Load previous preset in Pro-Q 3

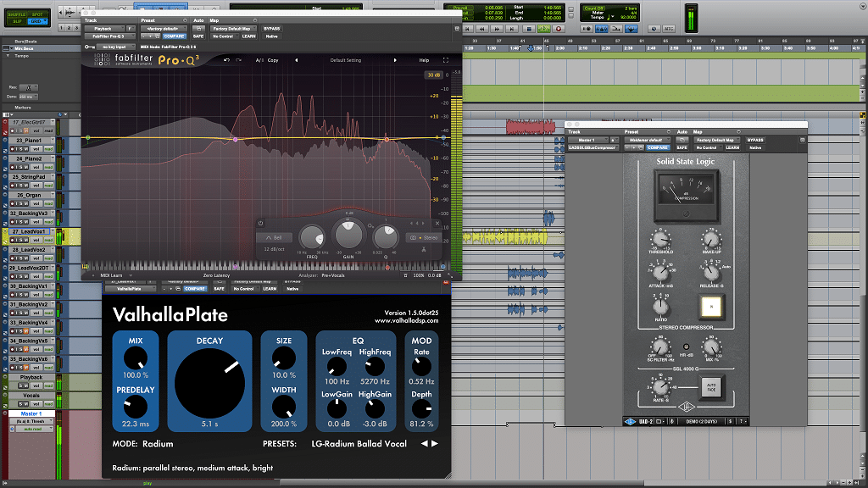click(x=296, y=60)
